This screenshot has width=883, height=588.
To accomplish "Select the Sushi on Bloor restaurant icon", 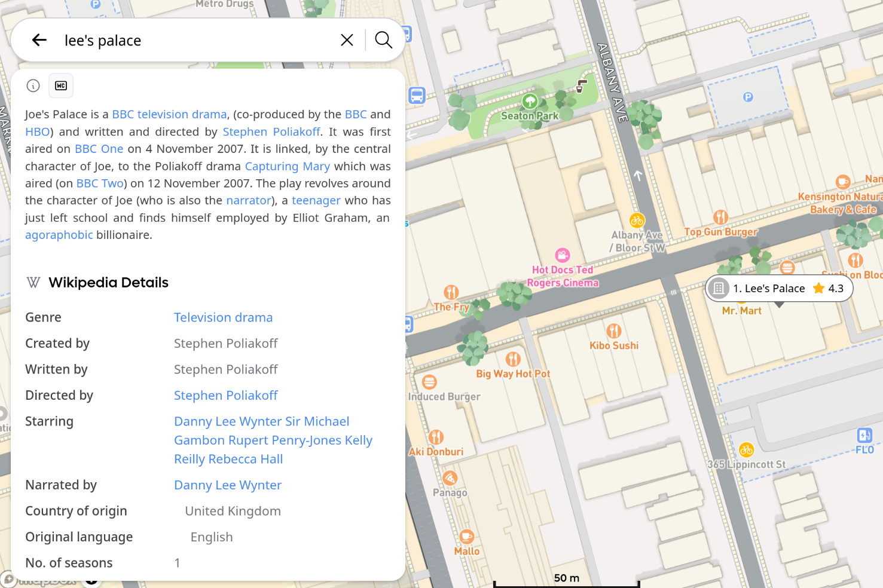I will [x=855, y=260].
